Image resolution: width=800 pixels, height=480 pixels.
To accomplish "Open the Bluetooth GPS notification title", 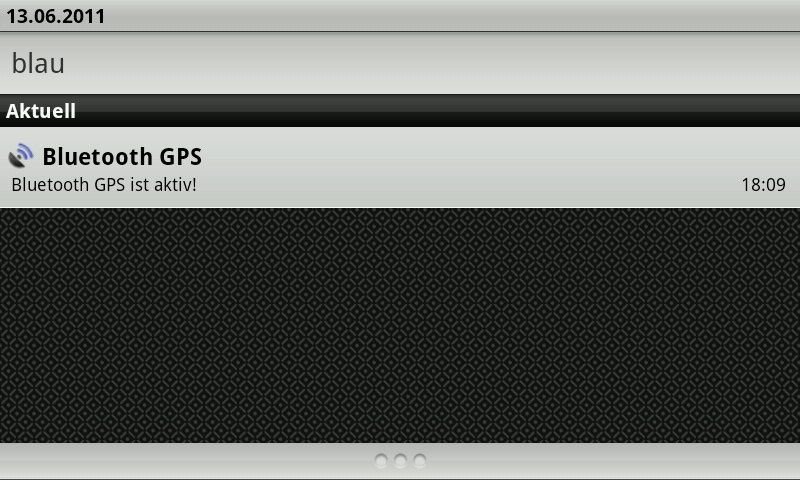I will point(122,157).
